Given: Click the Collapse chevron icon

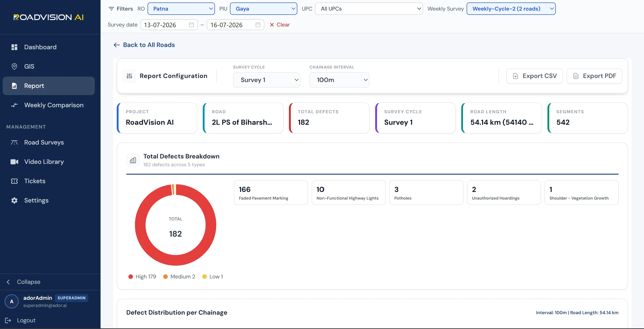Looking at the screenshot, I should [8, 282].
